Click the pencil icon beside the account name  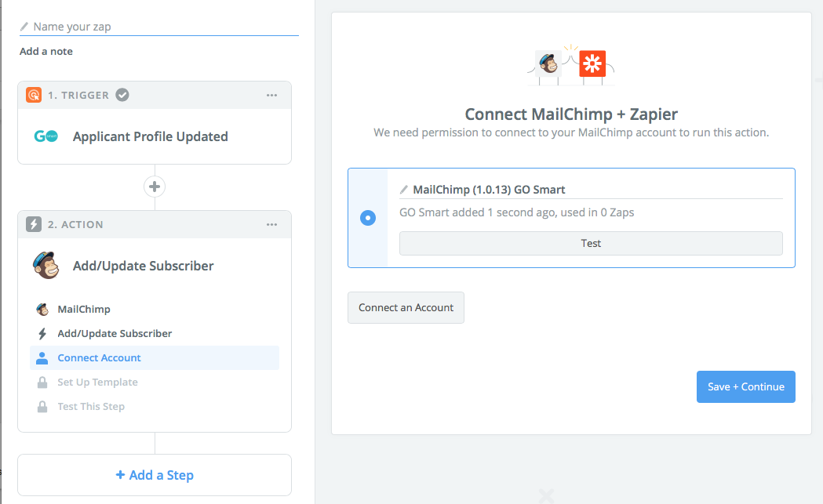point(403,190)
